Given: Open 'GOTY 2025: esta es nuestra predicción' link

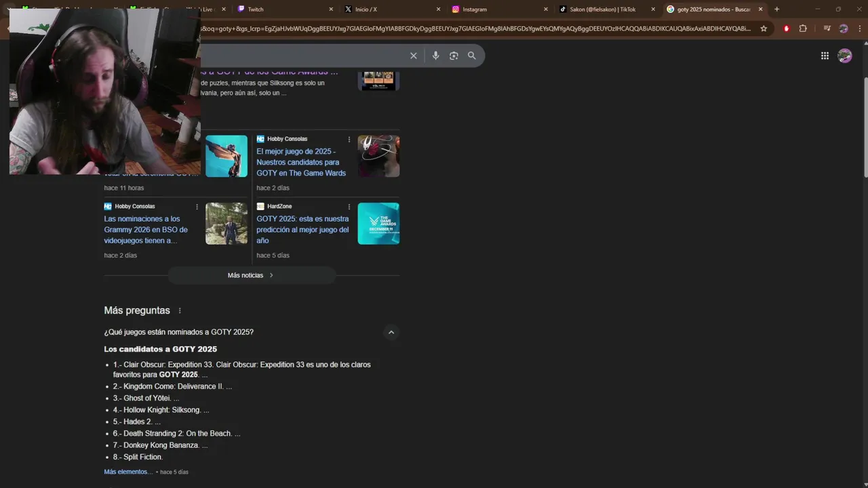Looking at the screenshot, I should [x=302, y=230].
